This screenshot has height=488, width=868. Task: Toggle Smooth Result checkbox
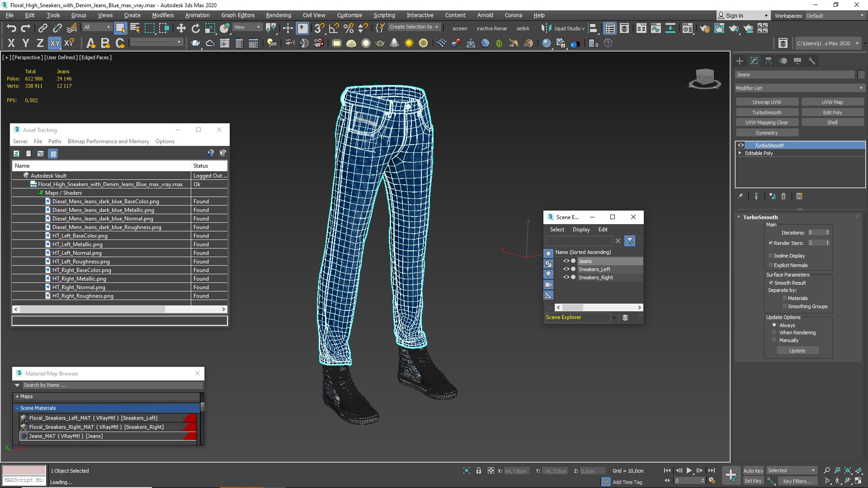coord(771,283)
